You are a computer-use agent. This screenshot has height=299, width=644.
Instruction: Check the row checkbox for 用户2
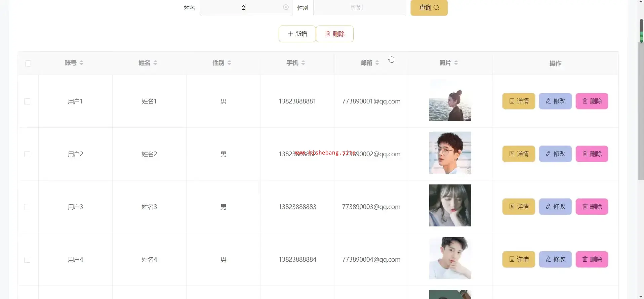click(27, 154)
